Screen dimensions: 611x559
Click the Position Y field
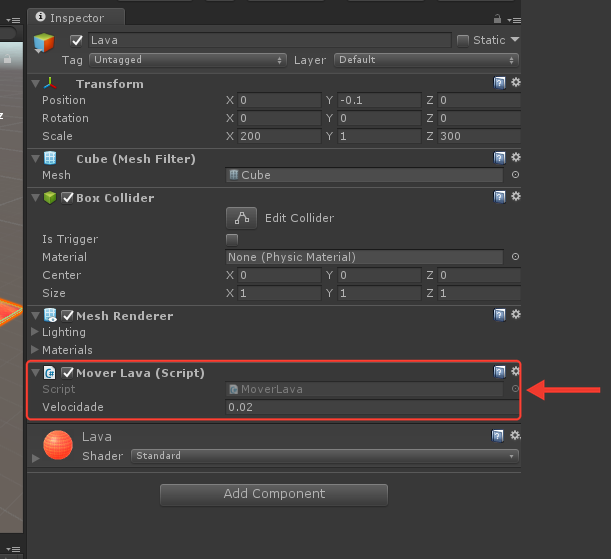[x=379, y=101]
